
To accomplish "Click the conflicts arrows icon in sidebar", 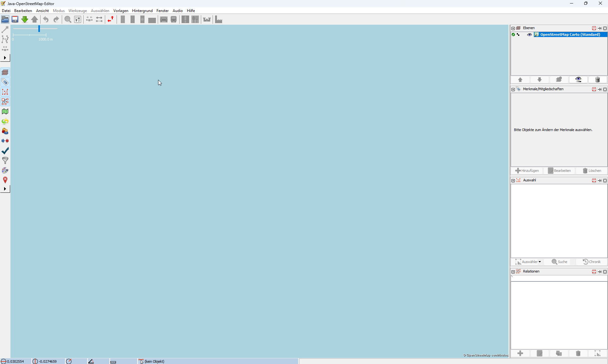I will click(x=5, y=141).
